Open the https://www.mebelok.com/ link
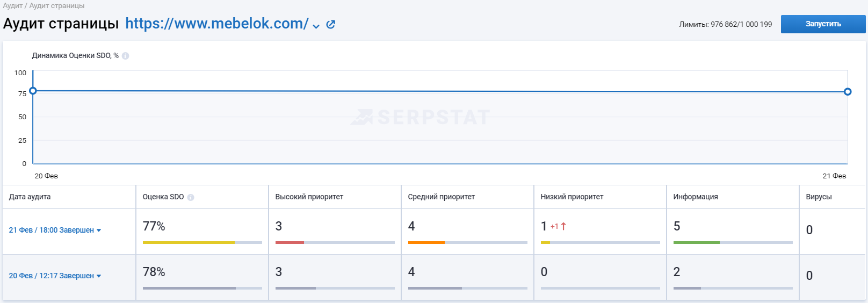Screen dimensions: 868x303 (x=217, y=24)
